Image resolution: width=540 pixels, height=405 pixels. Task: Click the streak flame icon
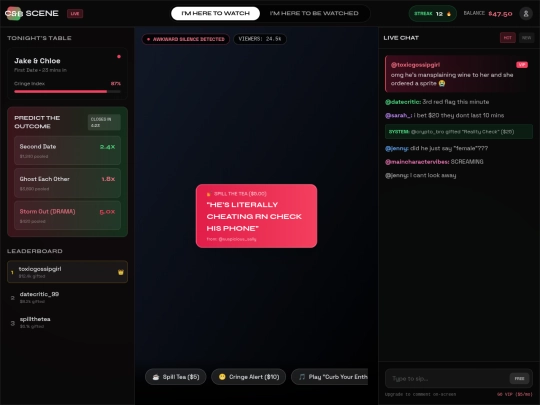449,14
